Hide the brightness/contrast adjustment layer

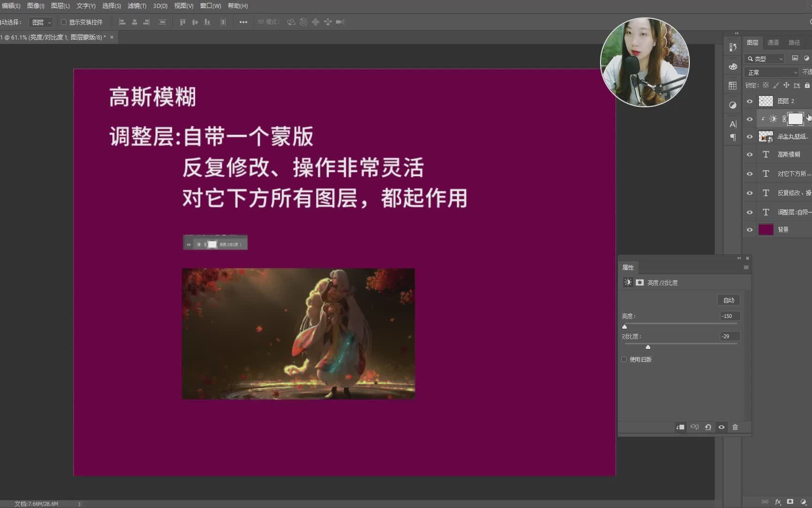tap(750, 119)
